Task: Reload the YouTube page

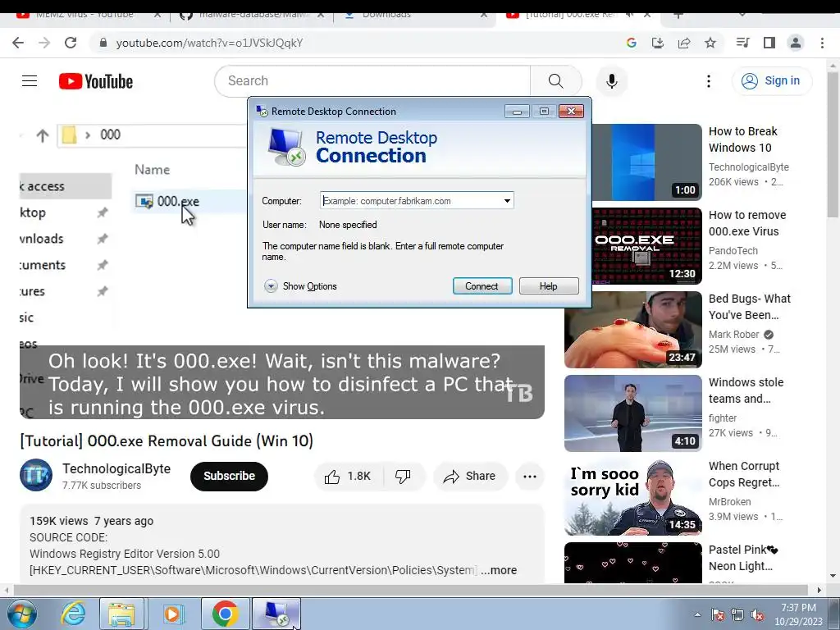Action: [x=71, y=43]
